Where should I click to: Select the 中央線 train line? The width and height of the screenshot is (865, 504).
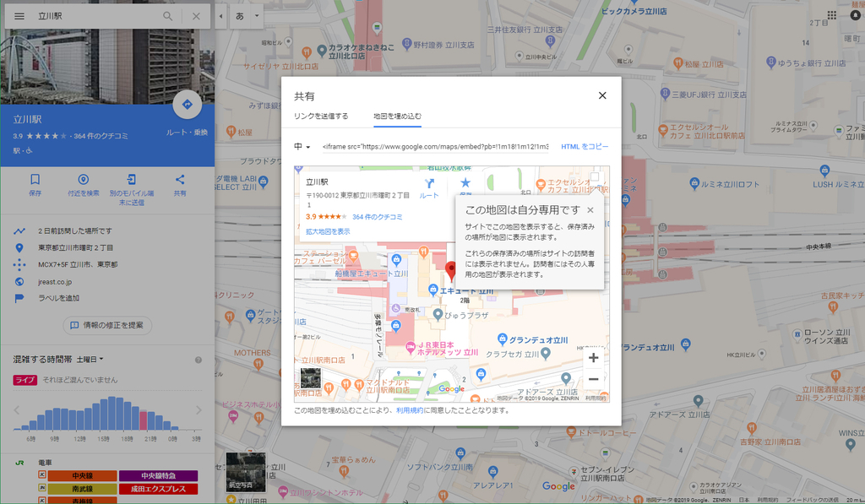(82, 475)
